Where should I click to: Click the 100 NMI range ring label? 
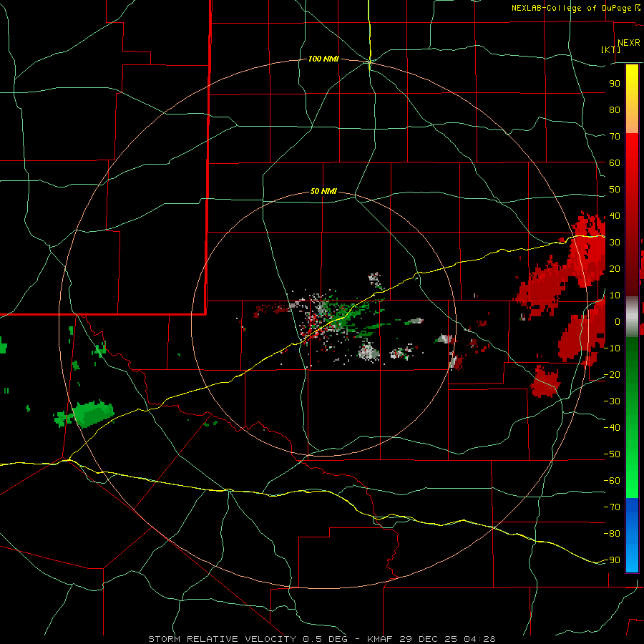pyautogui.click(x=323, y=59)
